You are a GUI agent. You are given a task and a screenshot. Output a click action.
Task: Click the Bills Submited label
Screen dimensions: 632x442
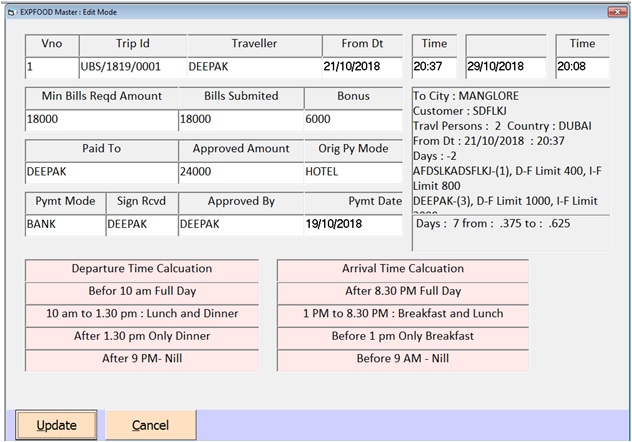[x=241, y=96]
